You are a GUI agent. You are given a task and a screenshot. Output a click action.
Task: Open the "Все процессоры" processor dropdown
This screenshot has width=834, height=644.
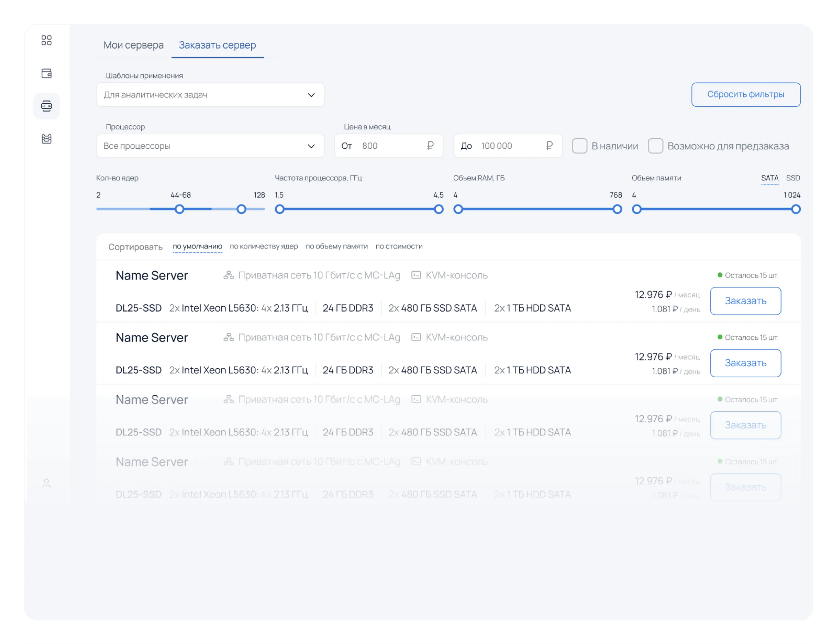(x=210, y=146)
